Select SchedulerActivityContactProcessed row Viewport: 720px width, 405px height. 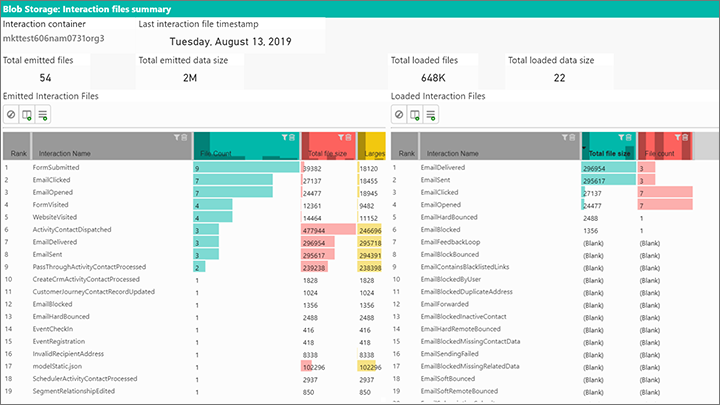[194, 379]
